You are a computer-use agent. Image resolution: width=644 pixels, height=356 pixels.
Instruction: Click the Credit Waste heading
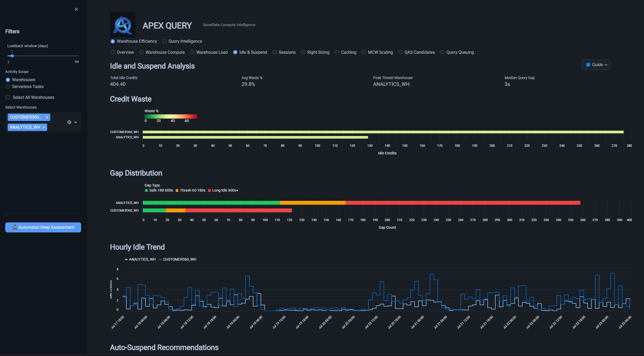point(131,99)
